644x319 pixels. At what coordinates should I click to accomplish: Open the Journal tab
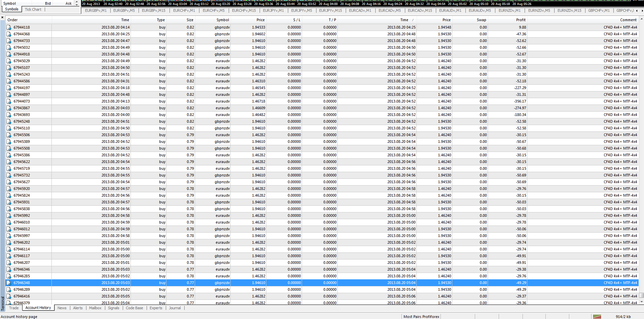click(x=175, y=308)
